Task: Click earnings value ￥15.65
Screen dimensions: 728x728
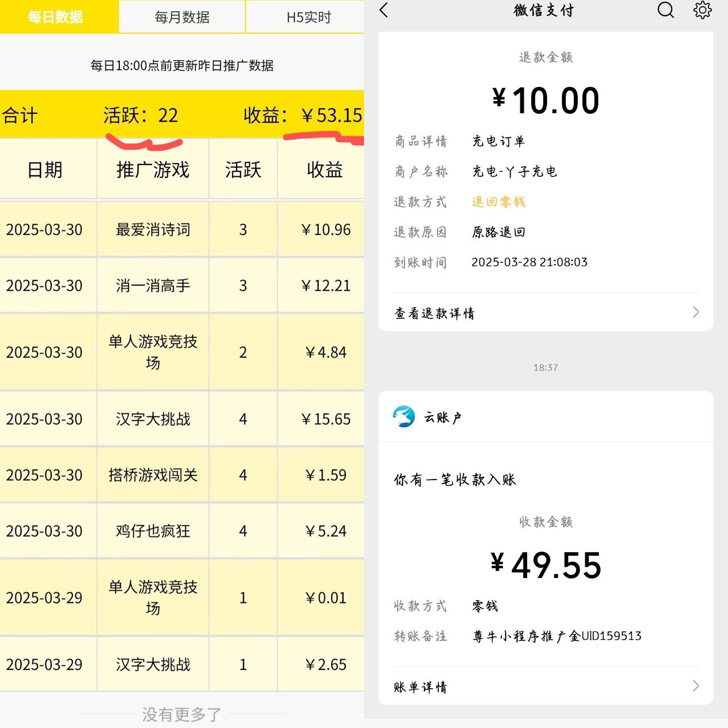Action: click(326, 419)
